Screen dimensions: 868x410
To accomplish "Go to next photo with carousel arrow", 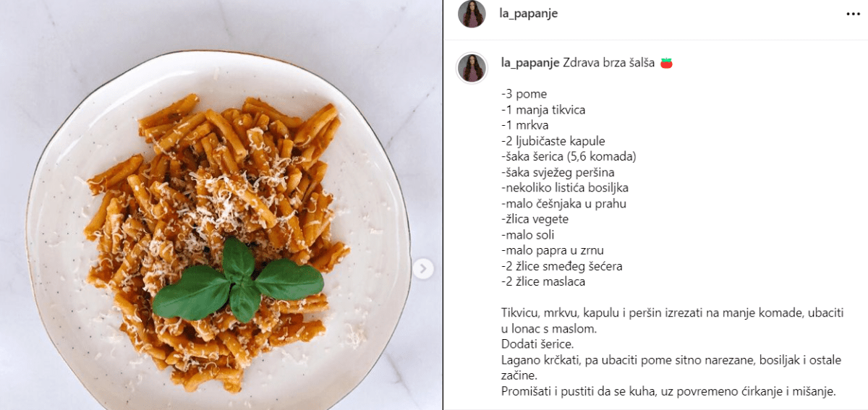I will (424, 269).
